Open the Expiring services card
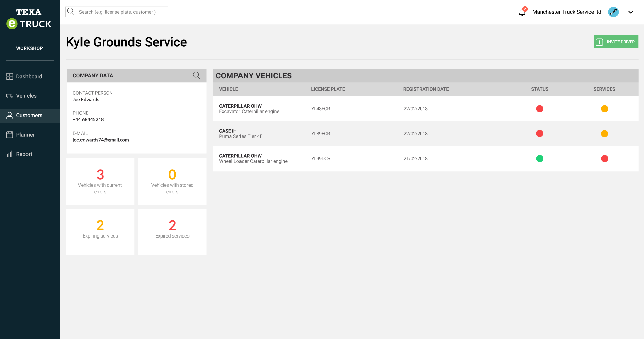Image resolution: width=644 pixels, height=339 pixels. click(100, 232)
